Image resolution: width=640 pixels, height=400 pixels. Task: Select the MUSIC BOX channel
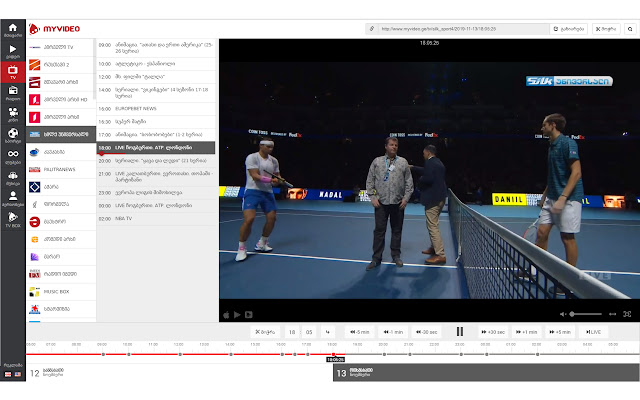coord(61,291)
